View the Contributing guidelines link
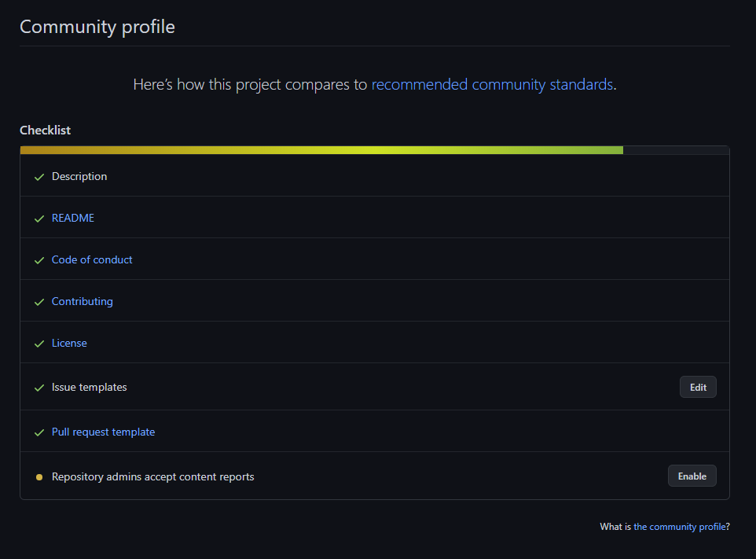This screenshot has width=756, height=559. (82, 300)
